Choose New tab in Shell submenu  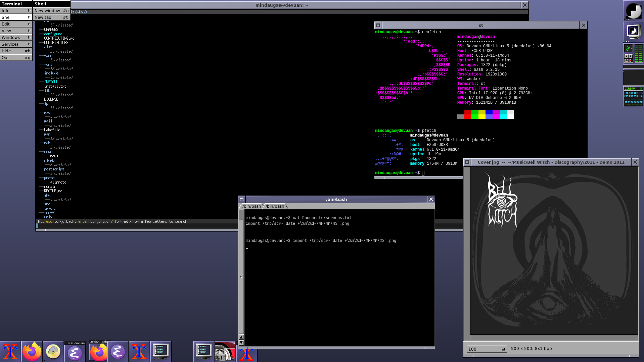52,17
